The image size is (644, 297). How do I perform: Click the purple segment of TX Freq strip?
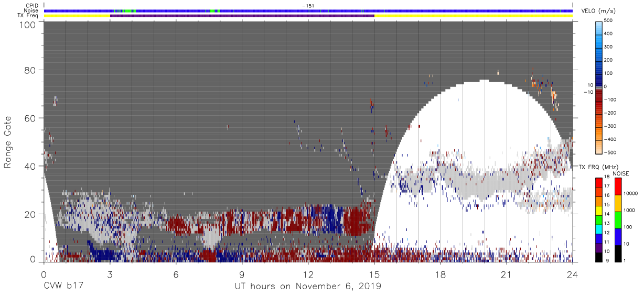coord(242,16)
